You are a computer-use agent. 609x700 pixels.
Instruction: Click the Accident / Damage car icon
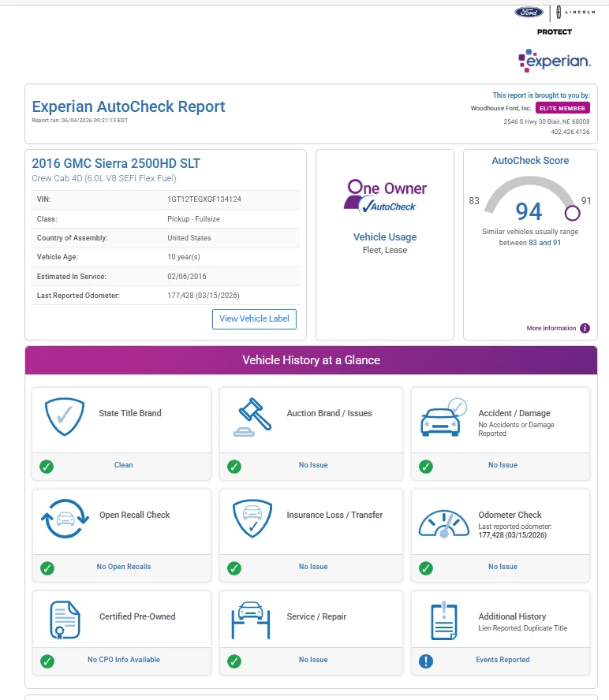443,417
